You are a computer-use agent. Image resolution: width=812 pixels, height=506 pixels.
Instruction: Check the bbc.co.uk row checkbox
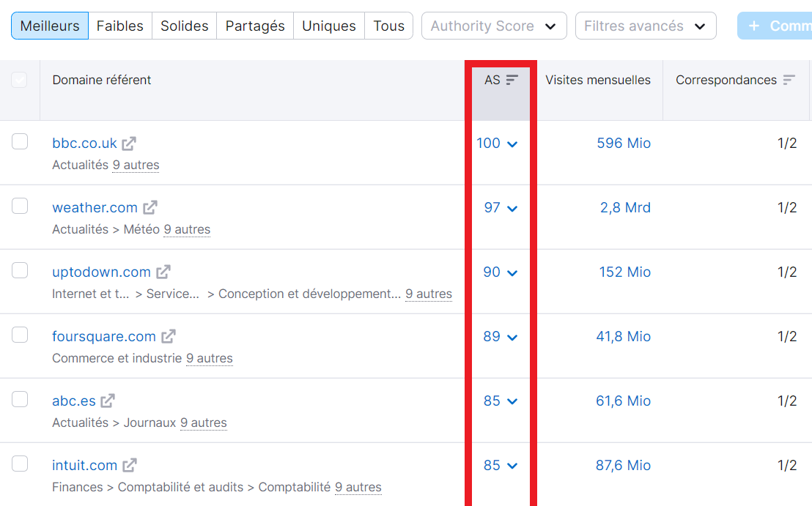pos(20,143)
